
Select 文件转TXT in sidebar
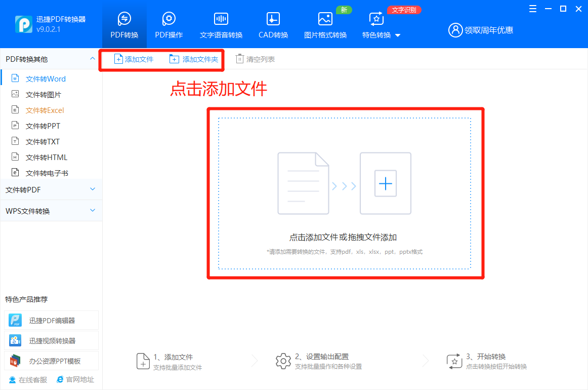point(43,142)
